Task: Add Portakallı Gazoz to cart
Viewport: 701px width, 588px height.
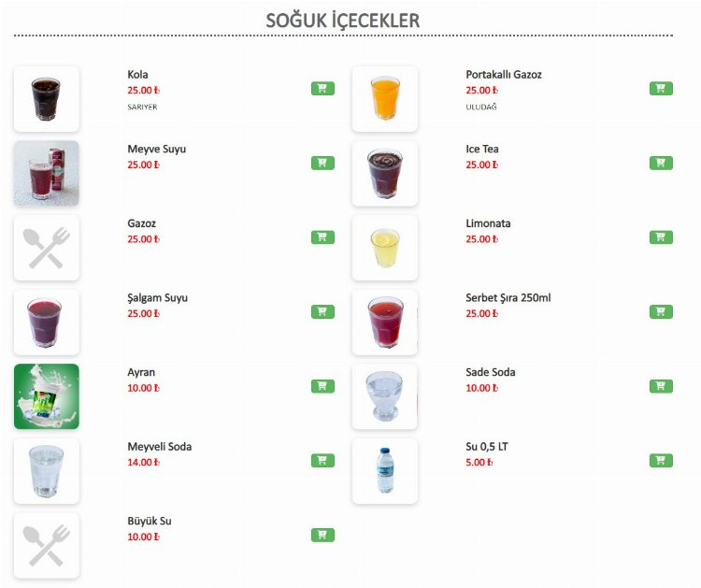Action: (661, 89)
